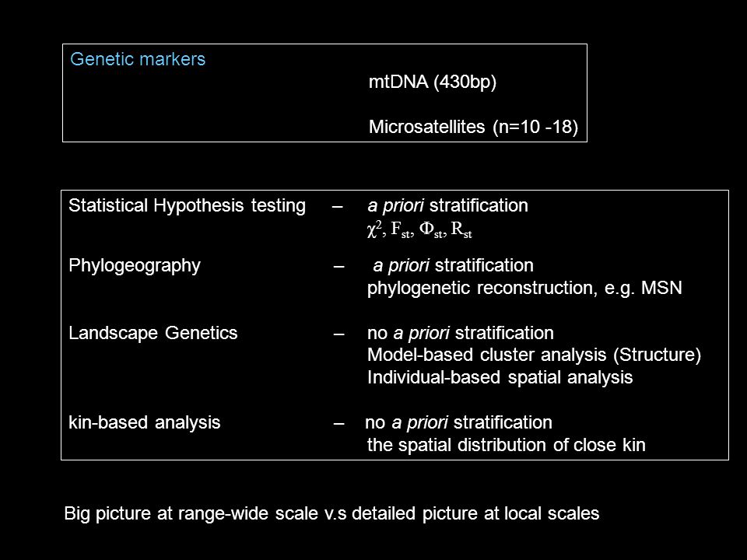Click the dash after Statistical Hypothesis testing
The image size is (747, 560).
coord(337,207)
